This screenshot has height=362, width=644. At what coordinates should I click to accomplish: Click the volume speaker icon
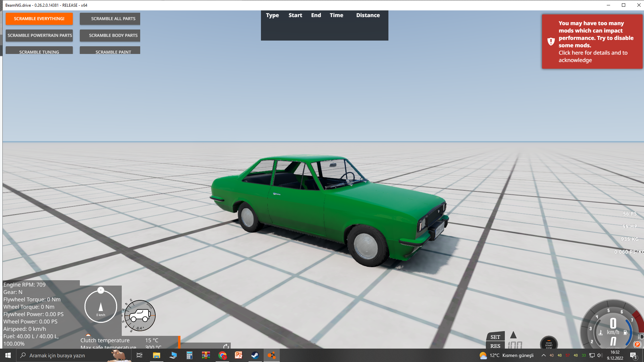tap(600, 355)
